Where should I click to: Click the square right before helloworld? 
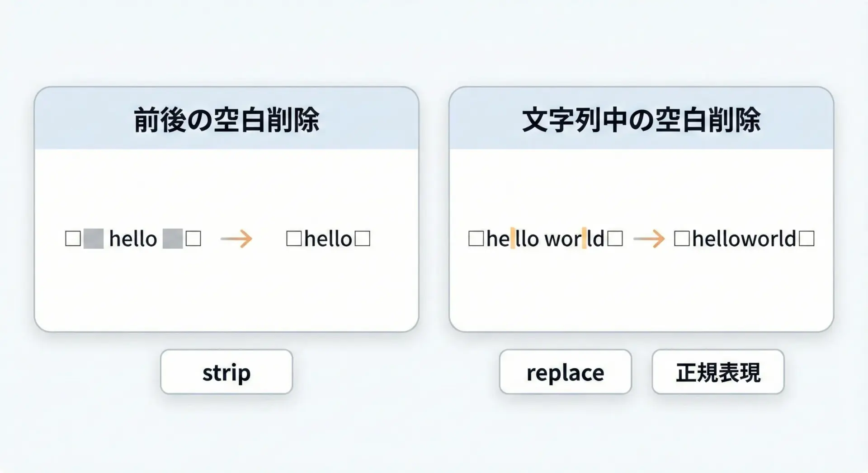tap(682, 239)
